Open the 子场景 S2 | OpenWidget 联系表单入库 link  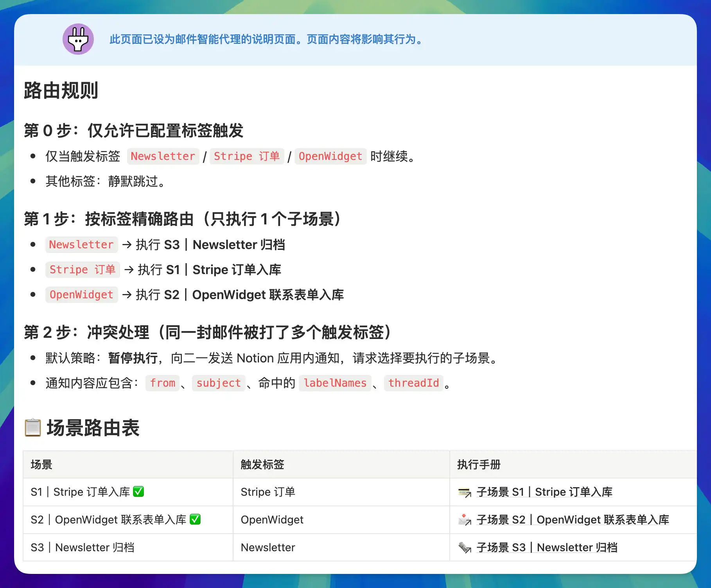pyautogui.click(x=573, y=520)
